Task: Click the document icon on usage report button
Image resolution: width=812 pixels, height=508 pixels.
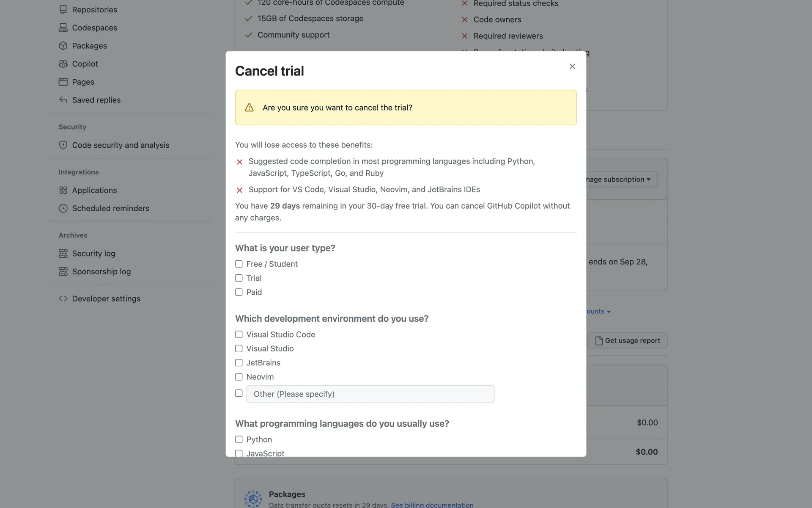Action: pos(599,341)
